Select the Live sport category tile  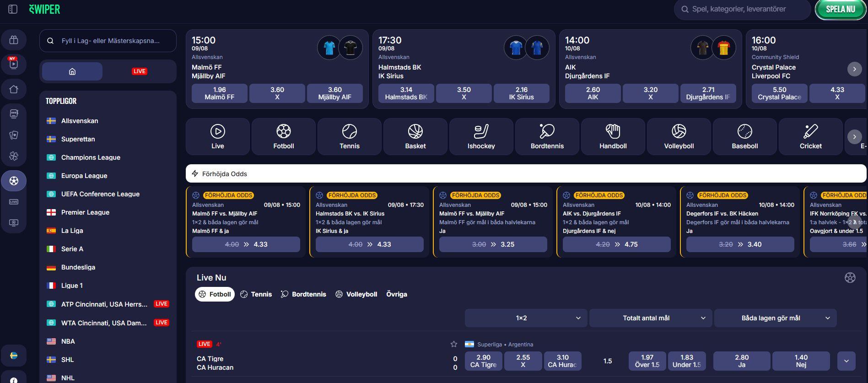[x=218, y=136]
